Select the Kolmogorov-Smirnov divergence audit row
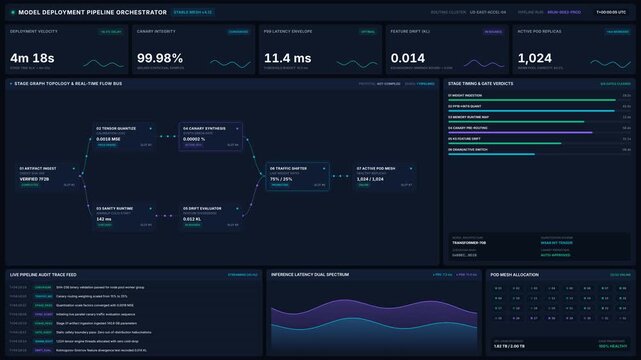Image resolution: width=641 pixels, height=360 pixels. click(x=133, y=350)
